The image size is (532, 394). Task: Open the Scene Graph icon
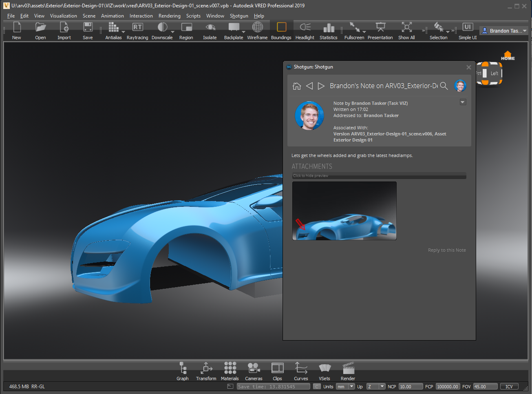point(183,371)
